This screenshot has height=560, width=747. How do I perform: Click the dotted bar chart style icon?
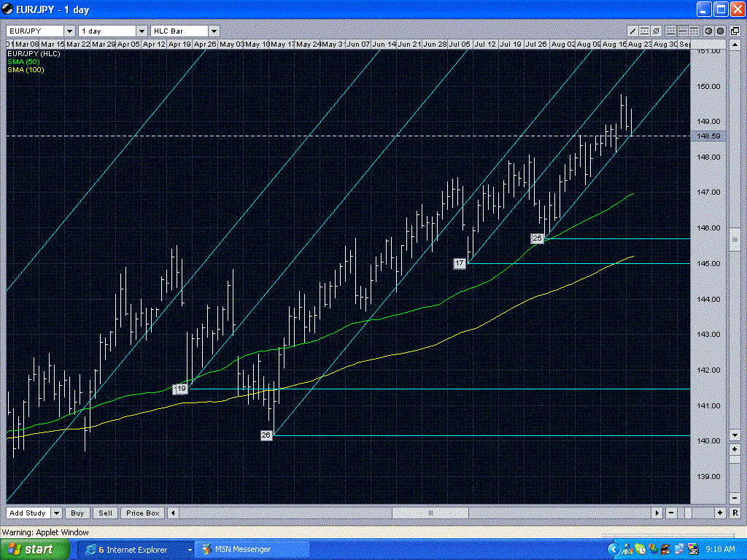point(670,31)
